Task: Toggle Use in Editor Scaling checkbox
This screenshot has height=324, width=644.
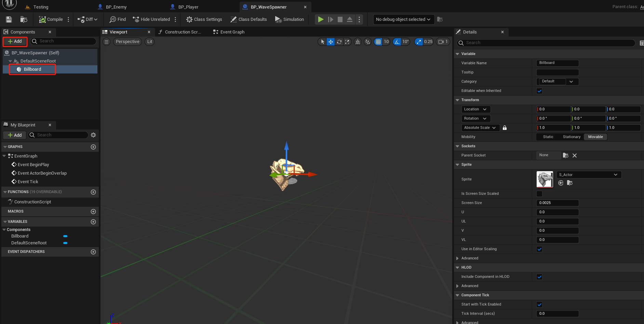Action: (539, 249)
